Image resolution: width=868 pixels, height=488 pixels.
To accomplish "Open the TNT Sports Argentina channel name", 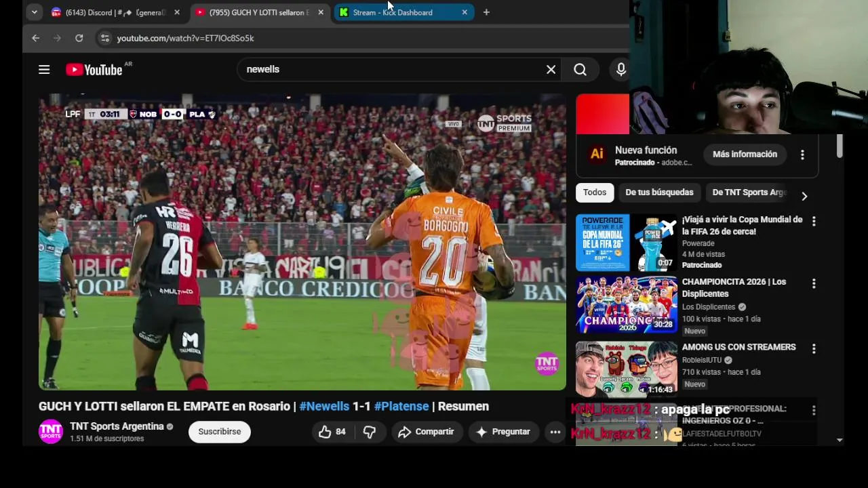I will click(x=117, y=426).
